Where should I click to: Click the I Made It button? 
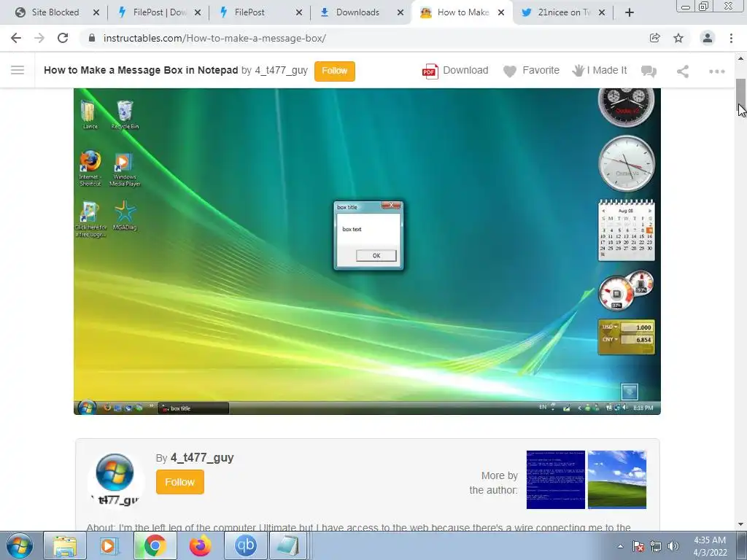click(x=600, y=71)
